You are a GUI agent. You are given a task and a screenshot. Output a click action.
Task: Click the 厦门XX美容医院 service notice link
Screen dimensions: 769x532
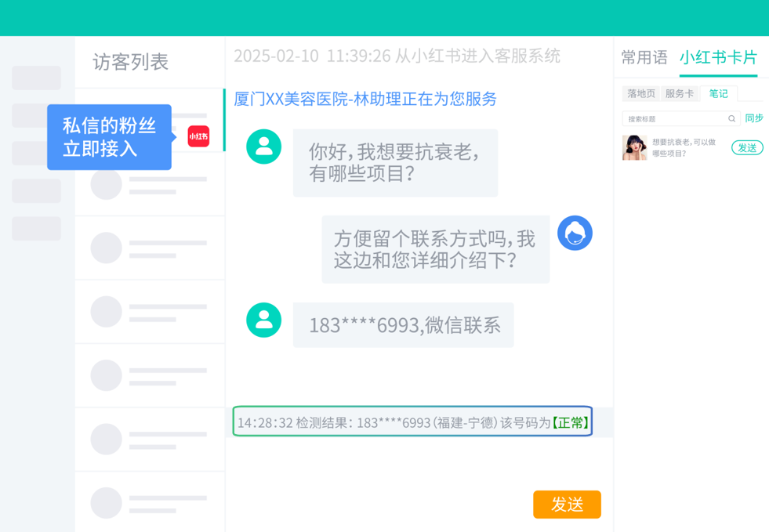coord(365,99)
